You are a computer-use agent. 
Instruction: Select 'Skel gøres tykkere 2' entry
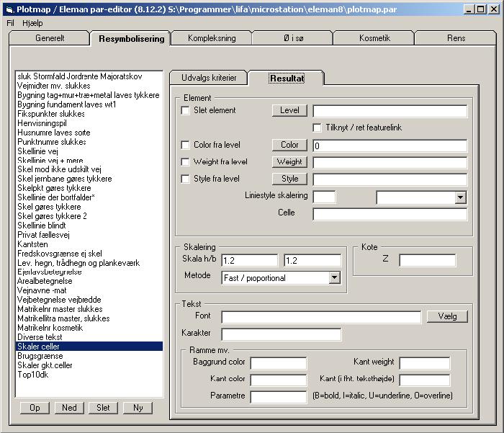click(89, 216)
